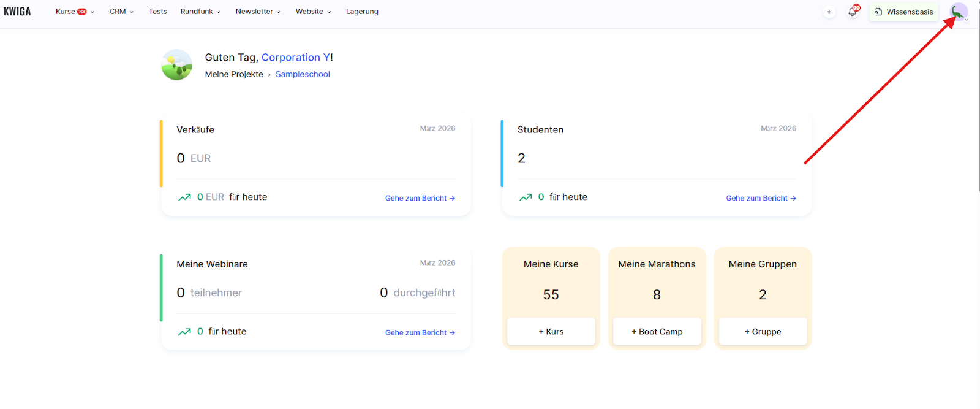The height and width of the screenshot is (409, 980).
Task: Click the KWIGA logo
Action: (x=17, y=12)
